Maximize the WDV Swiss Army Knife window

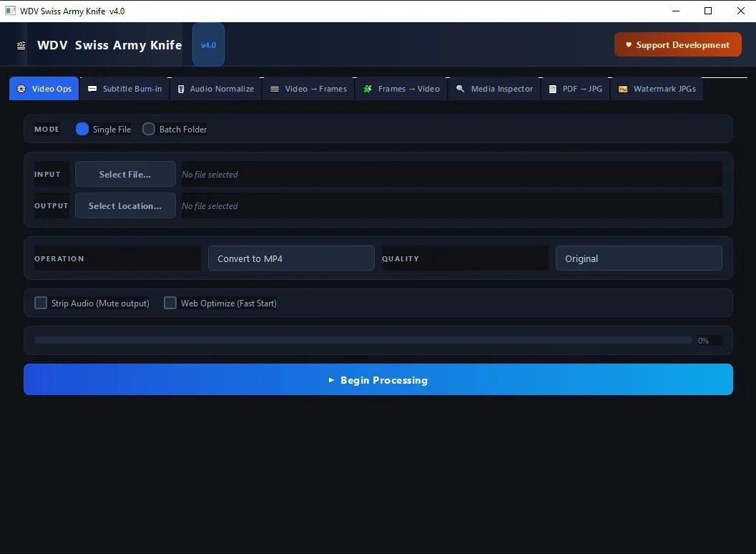(x=708, y=11)
